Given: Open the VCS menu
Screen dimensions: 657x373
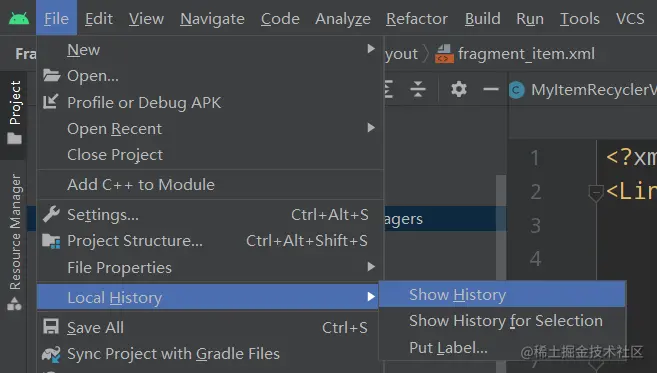Looking at the screenshot, I should [x=630, y=18].
